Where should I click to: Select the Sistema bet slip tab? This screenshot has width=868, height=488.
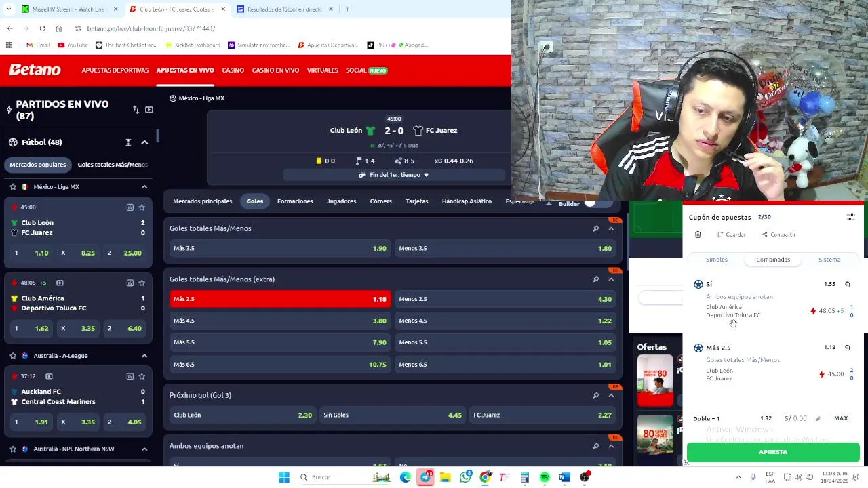point(829,260)
